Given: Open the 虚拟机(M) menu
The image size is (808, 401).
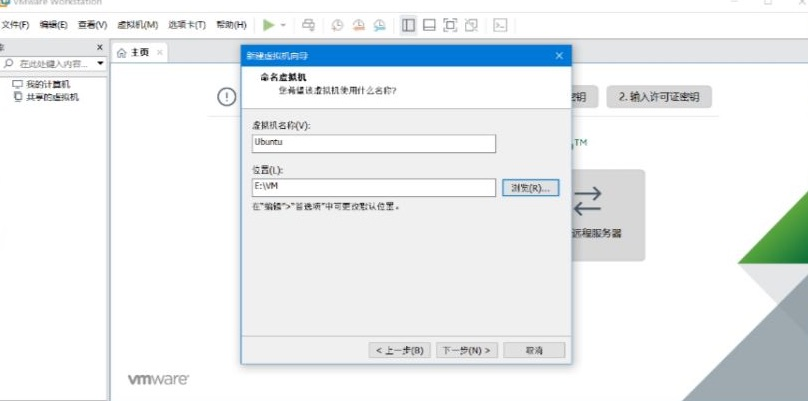Looking at the screenshot, I should point(138,25).
